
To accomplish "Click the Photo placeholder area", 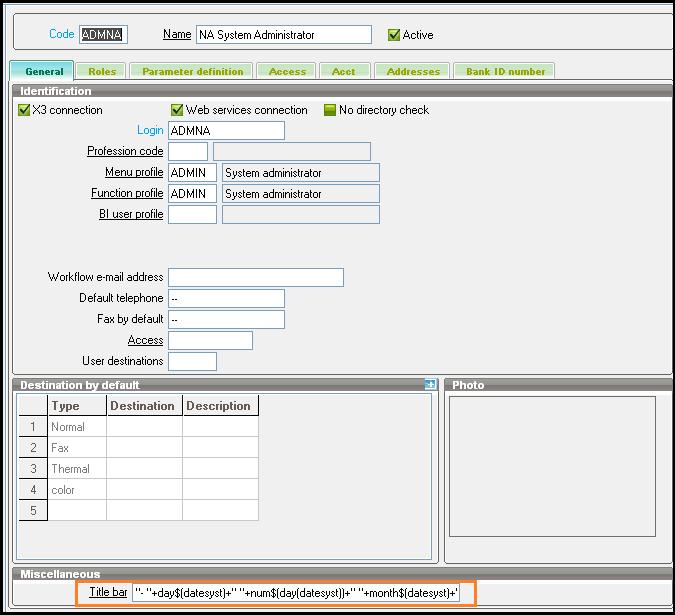I will click(552, 467).
